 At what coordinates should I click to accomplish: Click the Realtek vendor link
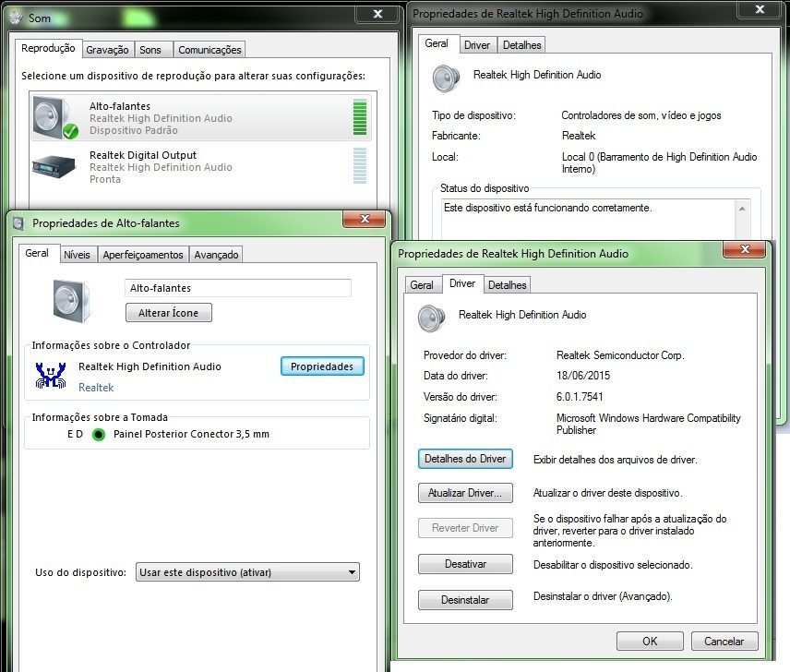[x=96, y=388]
